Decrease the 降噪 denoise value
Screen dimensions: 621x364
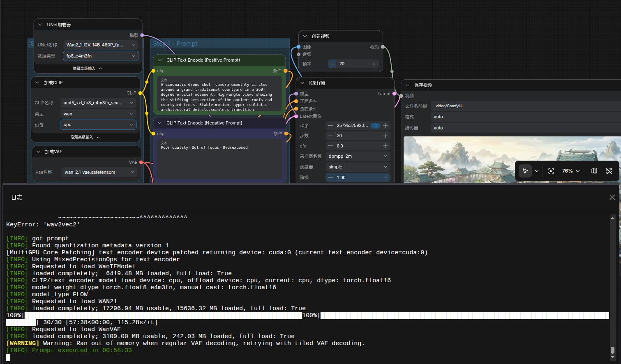(x=330, y=177)
